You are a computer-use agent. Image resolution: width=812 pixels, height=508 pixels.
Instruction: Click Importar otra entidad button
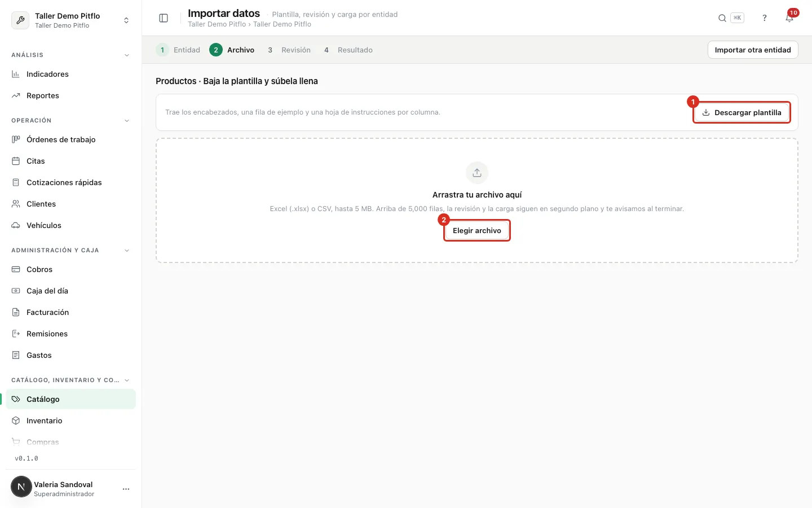click(x=753, y=50)
